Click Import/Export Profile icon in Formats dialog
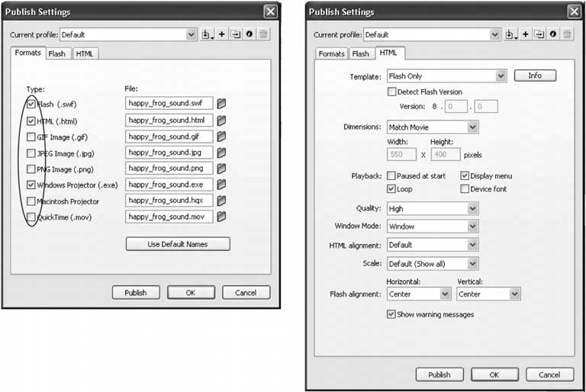586x392 pixels. click(208, 34)
